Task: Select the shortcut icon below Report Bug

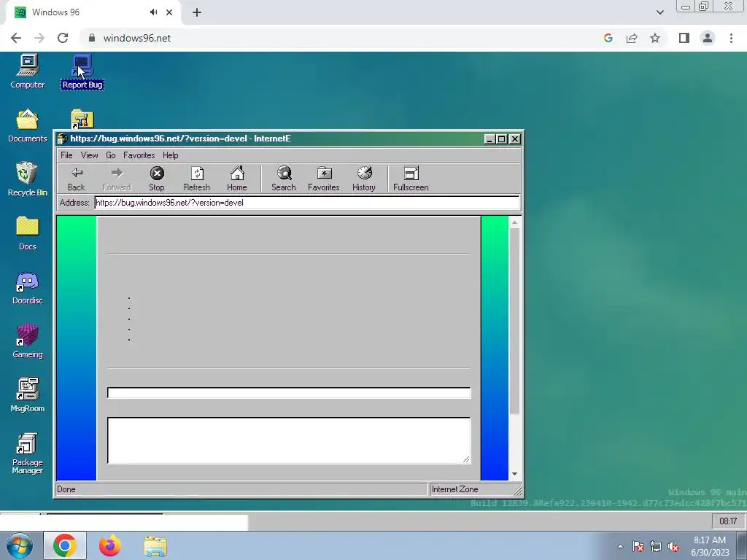Action: tap(82, 119)
